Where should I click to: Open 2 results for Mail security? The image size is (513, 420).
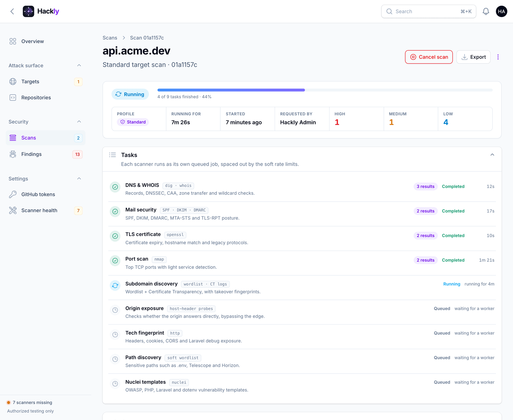426,211
